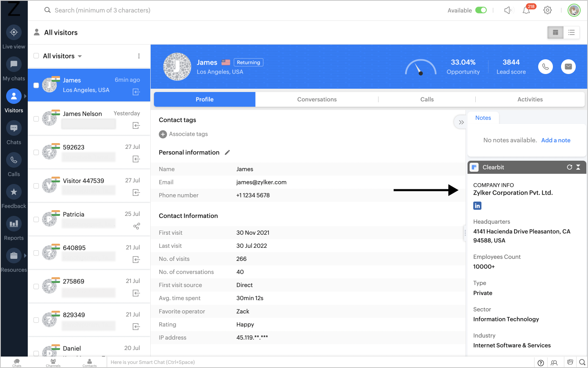Click chat action icon on 592623 row
This screenshot has height=368, width=588.
[136, 159]
